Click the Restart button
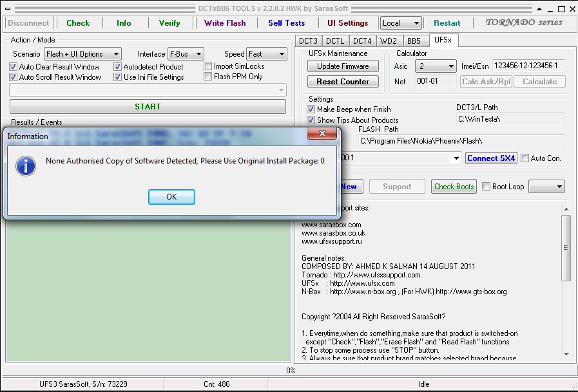The width and height of the screenshot is (578, 392). 447,23
